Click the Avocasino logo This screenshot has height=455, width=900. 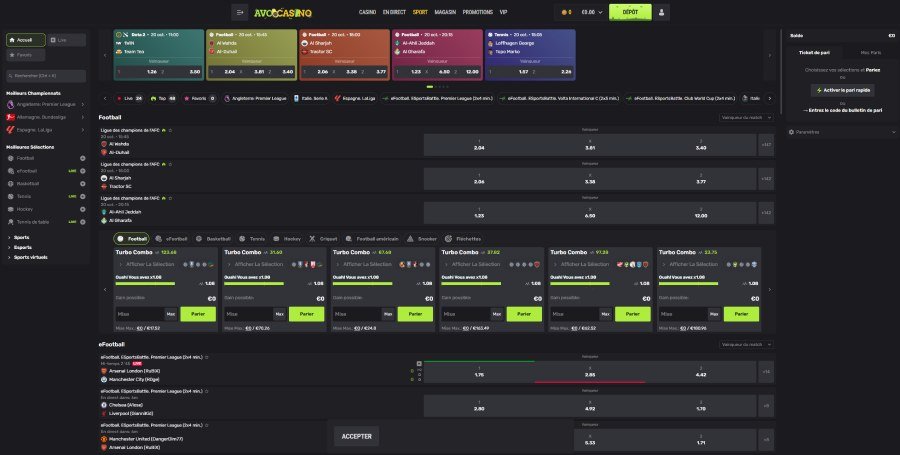[x=281, y=12]
